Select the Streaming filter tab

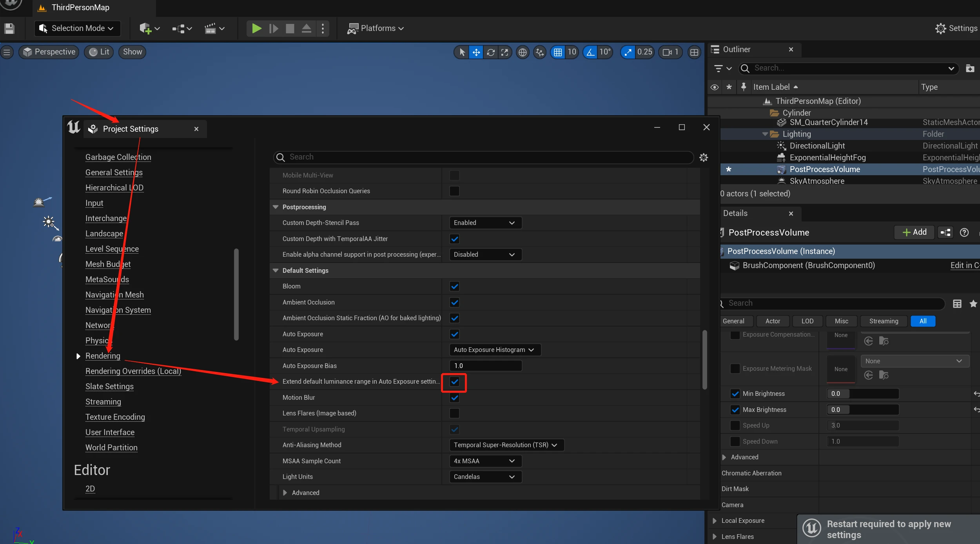click(884, 321)
